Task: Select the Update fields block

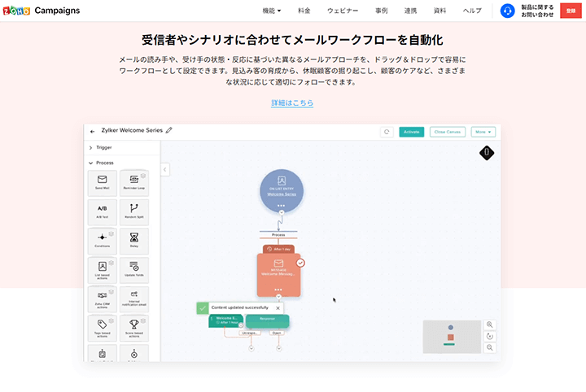Action: [x=134, y=270]
